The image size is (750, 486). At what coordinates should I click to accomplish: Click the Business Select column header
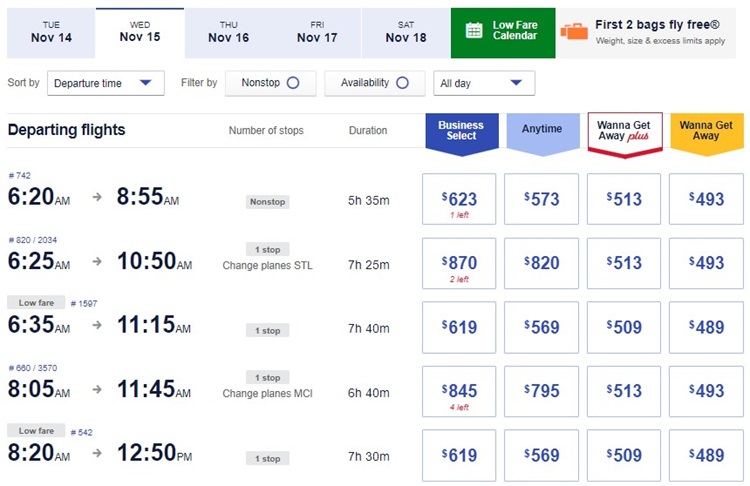pos(461,131)
